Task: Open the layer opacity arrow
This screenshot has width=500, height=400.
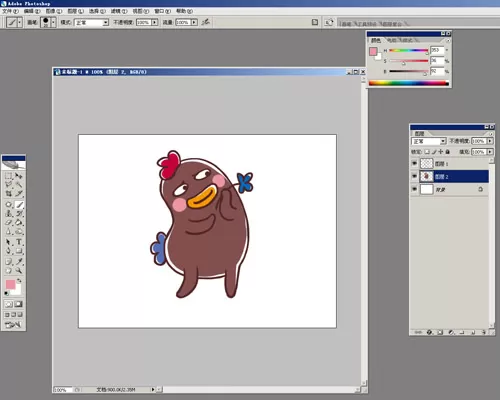Action: 490,141
